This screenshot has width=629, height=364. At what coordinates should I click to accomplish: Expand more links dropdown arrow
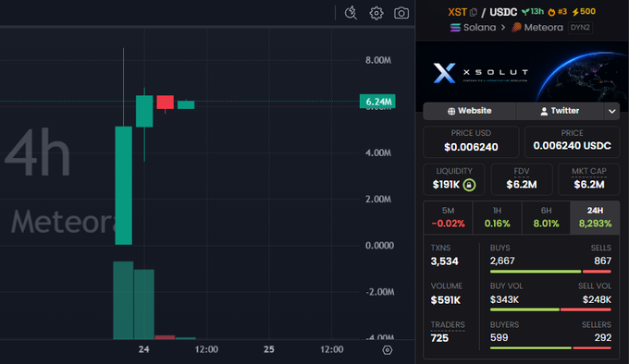[611, 111]
